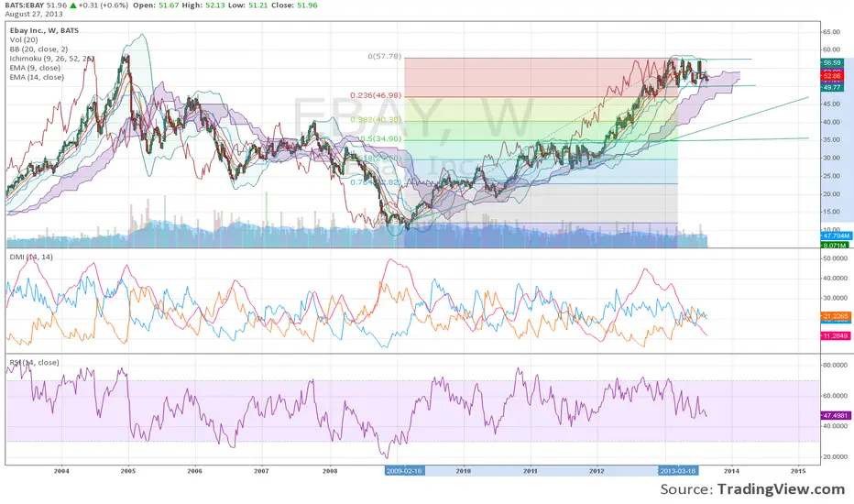Select the 'Open: 51.67' value

pyautogui.click(x=154, y=5)
